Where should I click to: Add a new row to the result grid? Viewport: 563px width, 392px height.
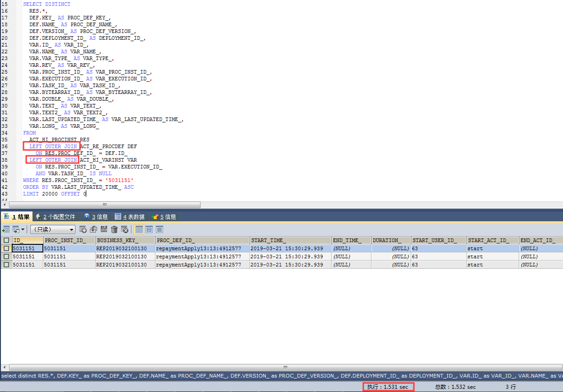83,229
